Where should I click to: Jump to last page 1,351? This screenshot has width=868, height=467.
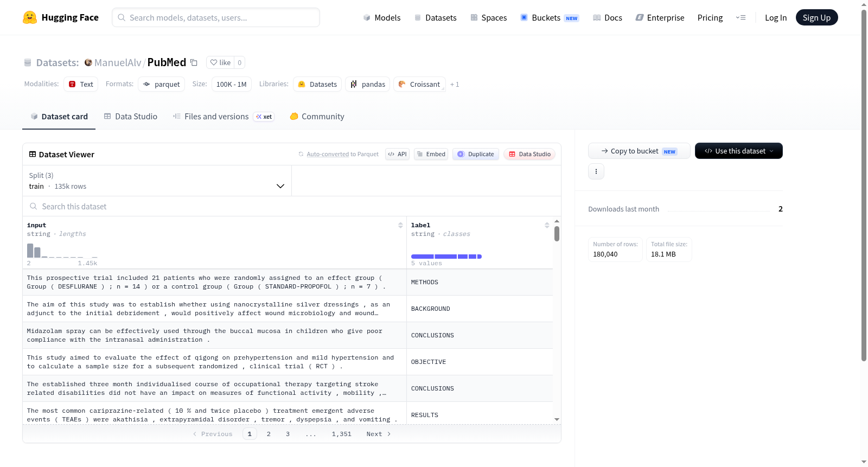[342, 434]
